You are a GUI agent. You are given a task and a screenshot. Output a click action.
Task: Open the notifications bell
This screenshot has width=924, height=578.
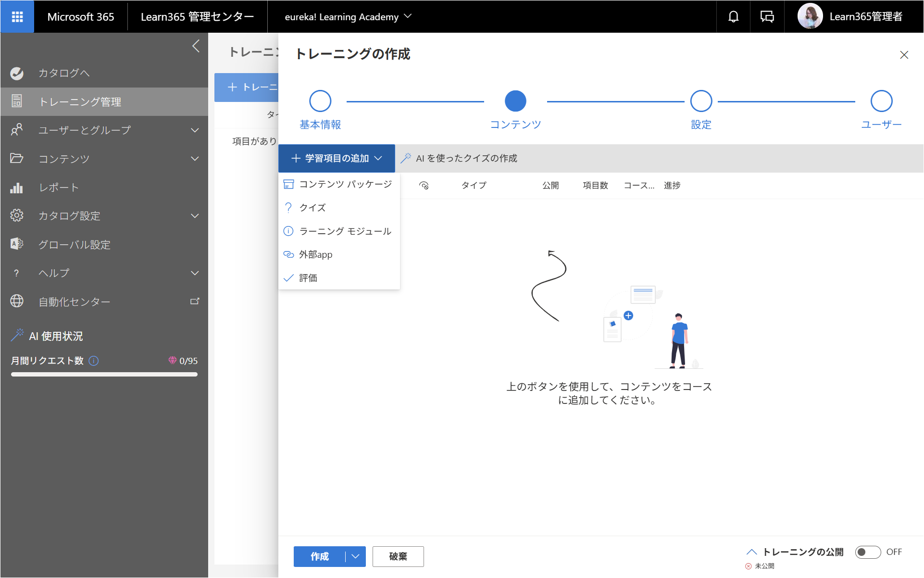pyautogui.click(x=733, y=17)
